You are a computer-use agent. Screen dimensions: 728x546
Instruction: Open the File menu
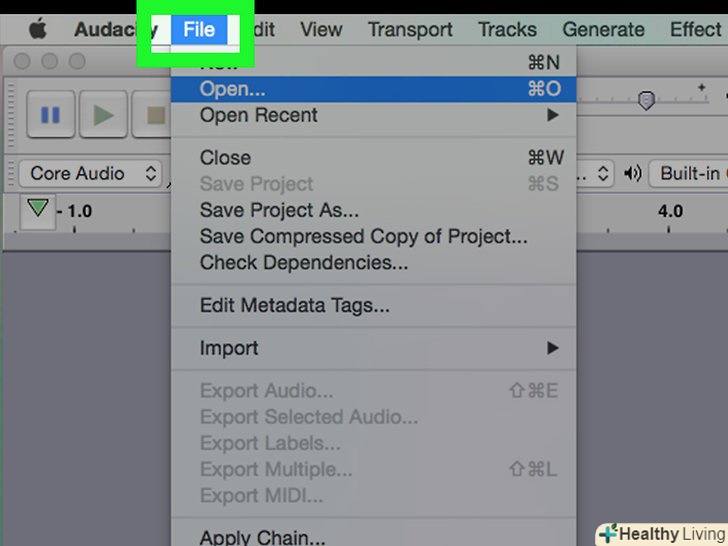point(199,29)
